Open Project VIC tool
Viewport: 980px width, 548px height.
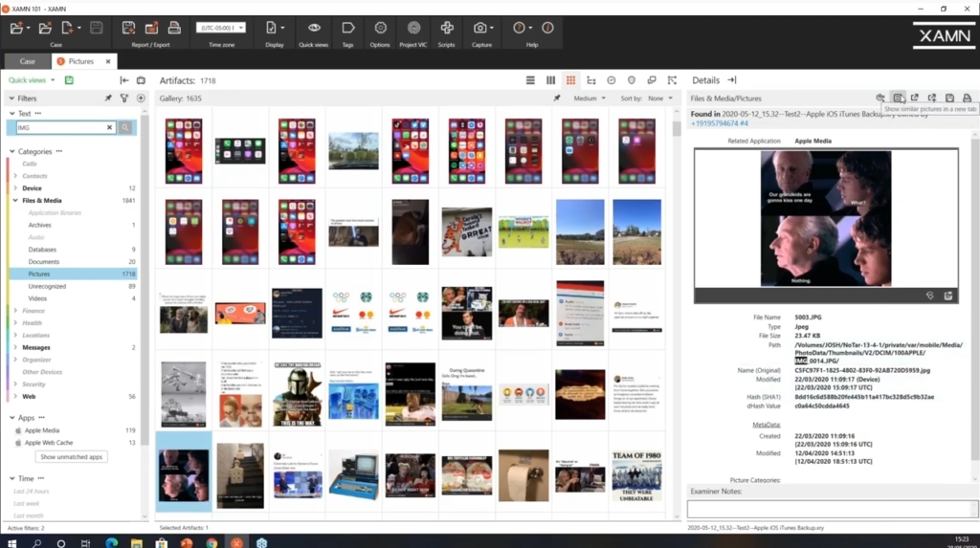tap(413, 28)
